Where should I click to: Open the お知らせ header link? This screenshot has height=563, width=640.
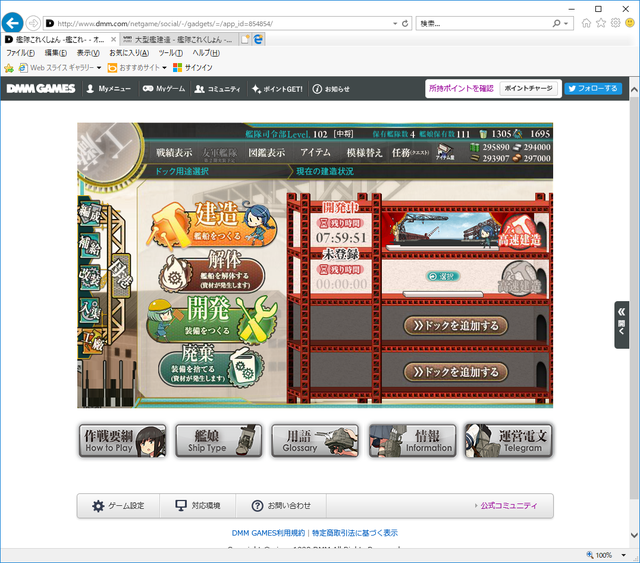click(x=331, y=89)
